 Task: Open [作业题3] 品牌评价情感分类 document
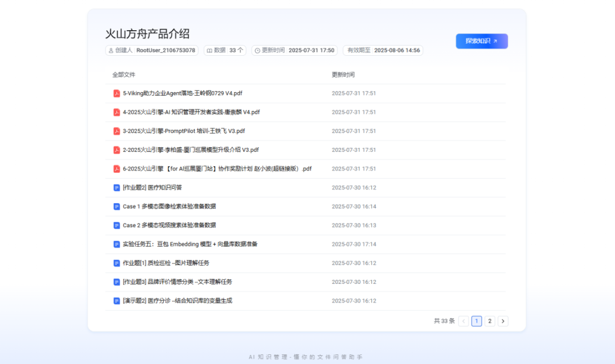177,282
